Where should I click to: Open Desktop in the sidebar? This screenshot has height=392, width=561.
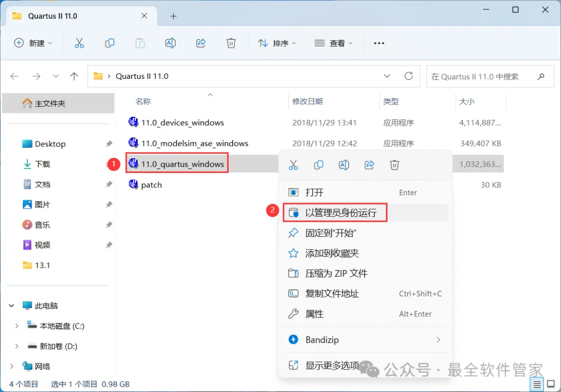[x=50, y=144]
